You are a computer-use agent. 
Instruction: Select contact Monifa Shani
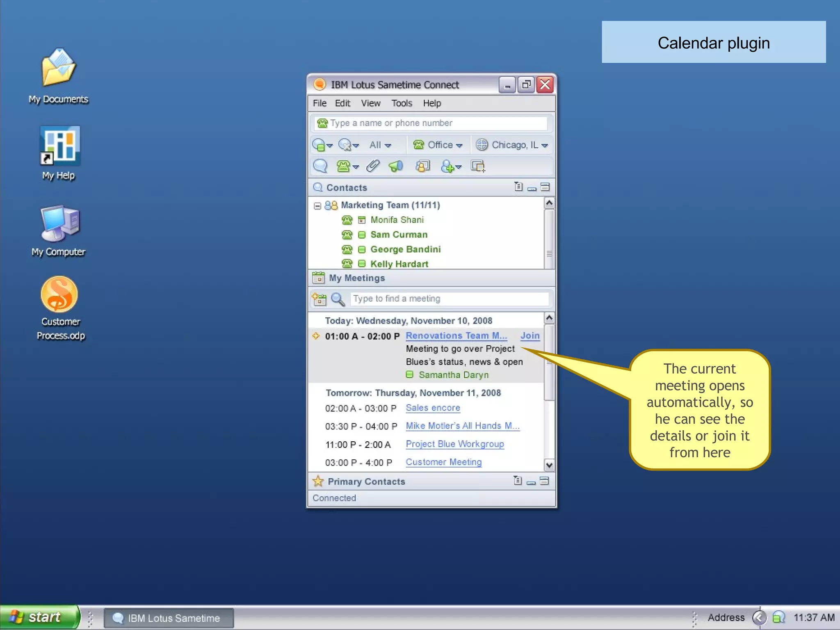(x=397, y=220)
